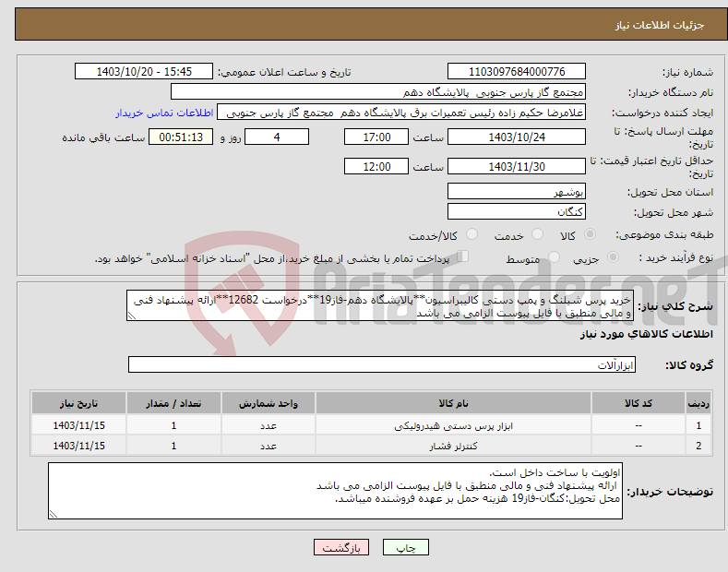Viewport: 728px width, 572px height.
Task: Click the resize grip of description box
Action: coord(131,316)
